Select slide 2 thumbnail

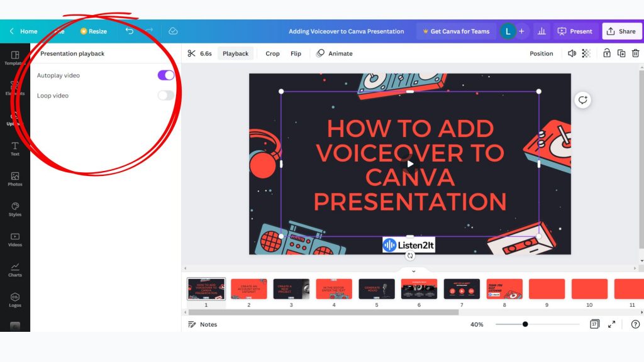[x=249, y=289]
